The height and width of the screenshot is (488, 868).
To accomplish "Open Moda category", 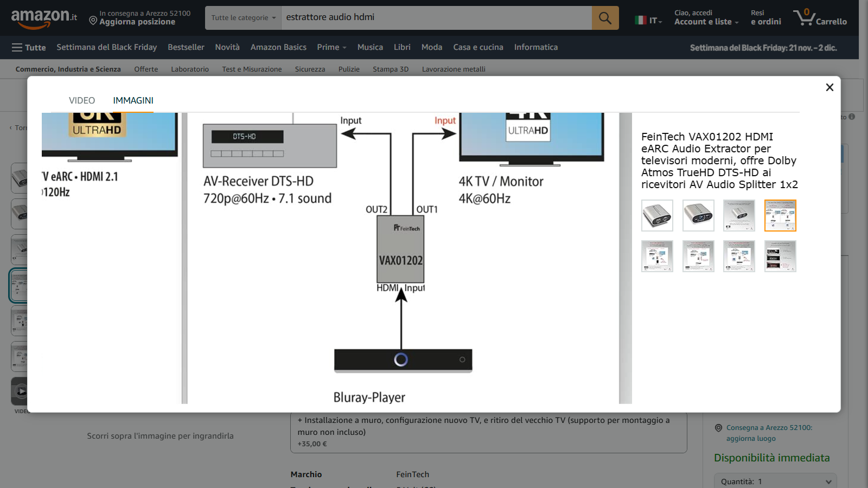I will (x=432, y=47).
